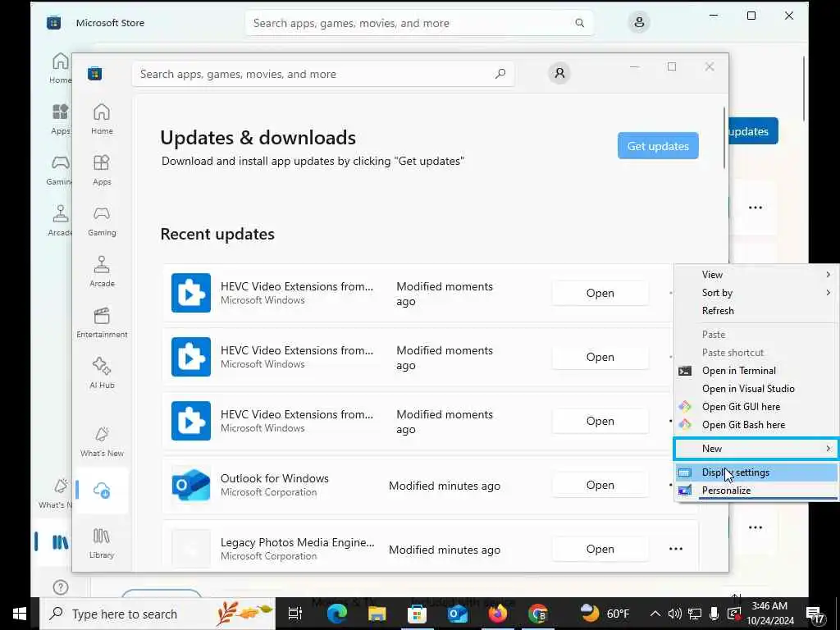Click the volume icon in the system tray
This screenshot has width=840, height=630.
coord(674,614)
